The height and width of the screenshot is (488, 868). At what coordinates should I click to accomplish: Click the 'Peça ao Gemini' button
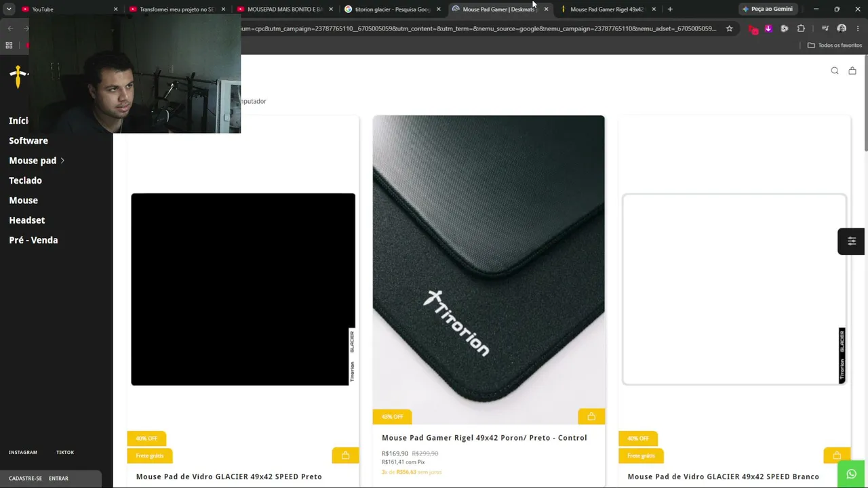pyautogui.click(x=768, y=9)
